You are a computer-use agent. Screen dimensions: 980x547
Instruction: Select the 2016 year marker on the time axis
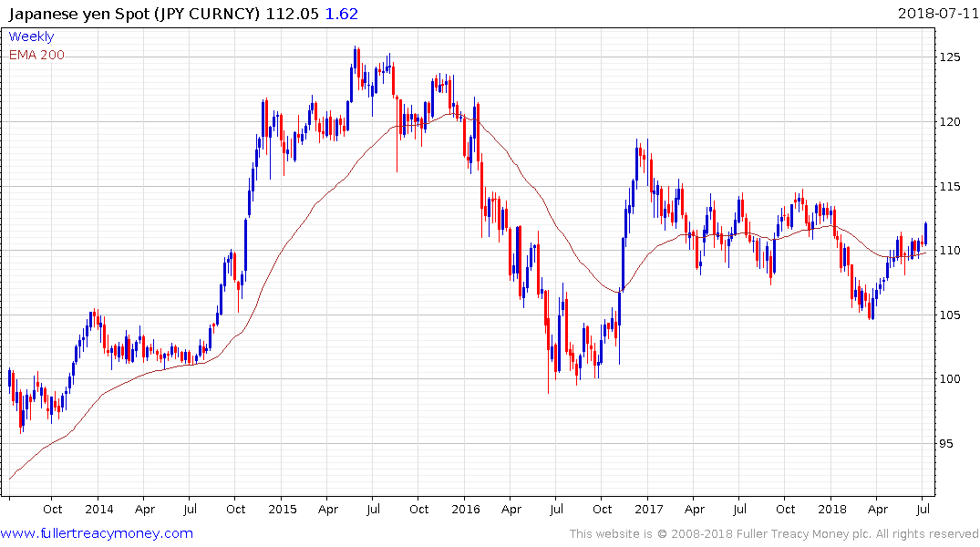[465, 509]
